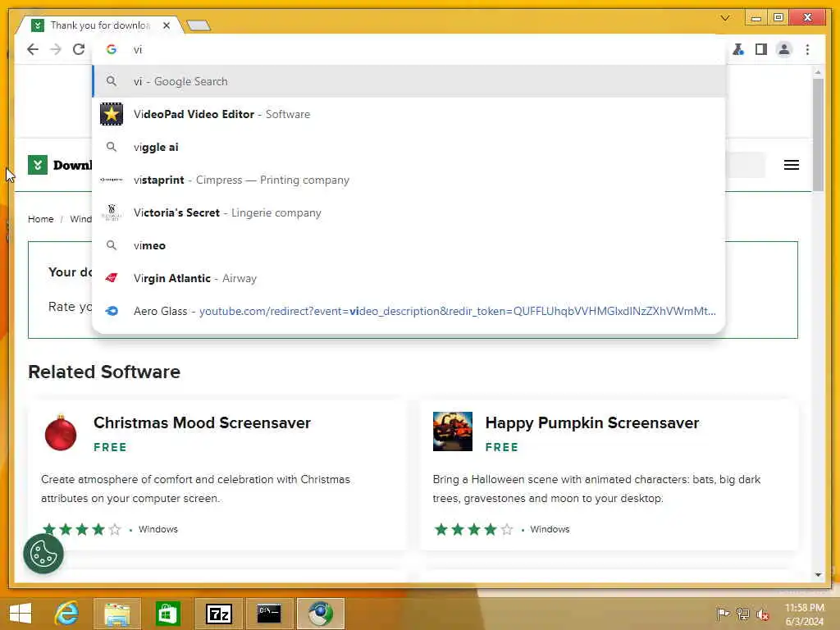840x630 pixels.
Task: Select the 'Thank you for download' tab
Action: coord(99,25)
